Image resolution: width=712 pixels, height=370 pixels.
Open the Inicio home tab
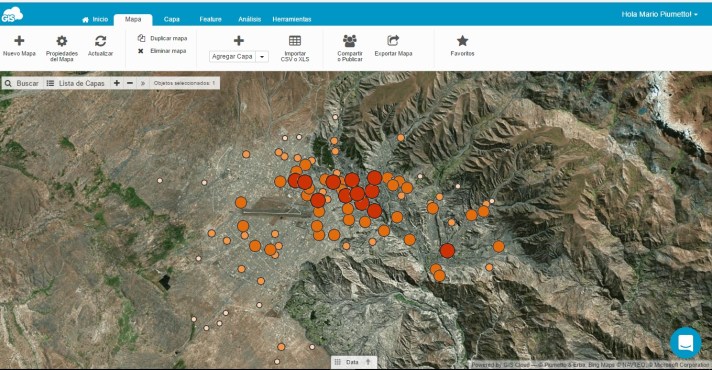95,20
